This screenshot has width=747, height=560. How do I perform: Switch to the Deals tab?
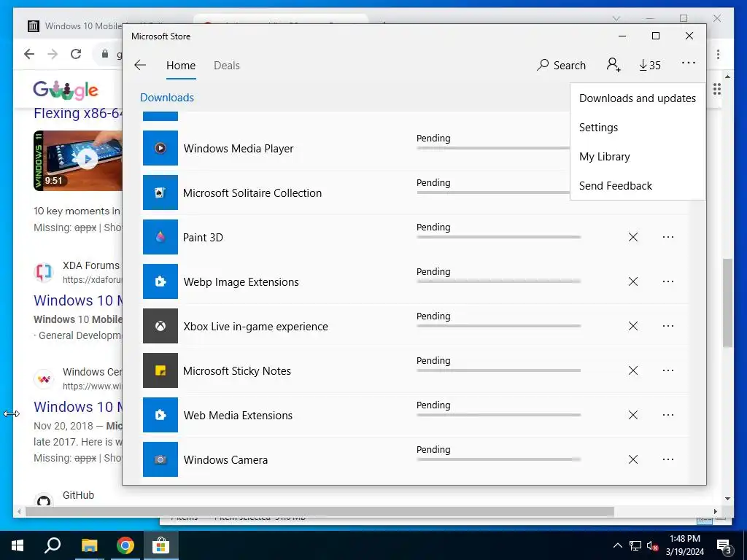point(227,65)
